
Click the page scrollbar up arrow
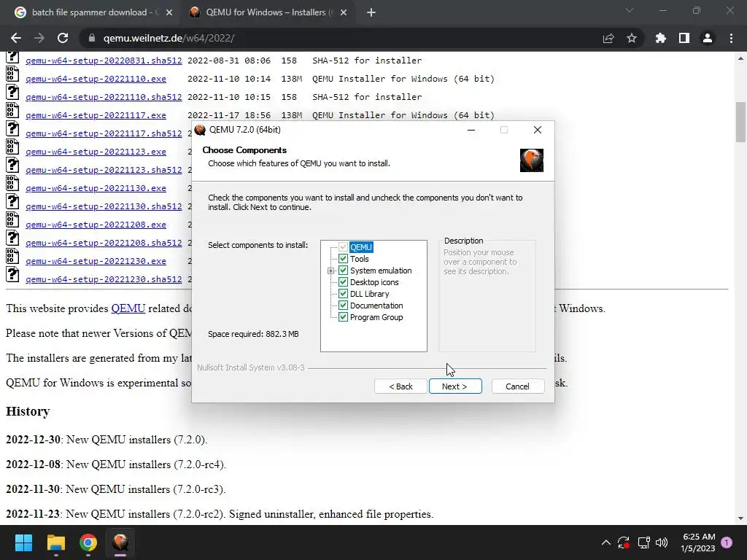pos(740,58)
